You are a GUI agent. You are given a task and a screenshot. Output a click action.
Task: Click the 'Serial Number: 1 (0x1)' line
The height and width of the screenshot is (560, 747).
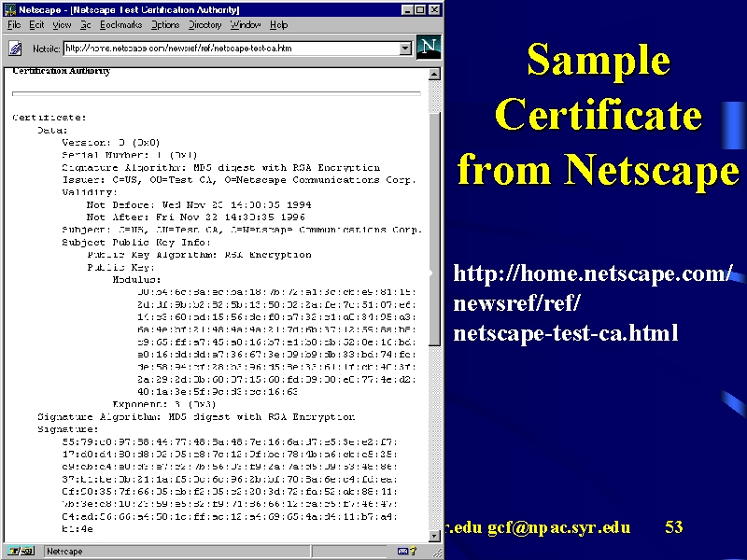click(x=130, y=155)
